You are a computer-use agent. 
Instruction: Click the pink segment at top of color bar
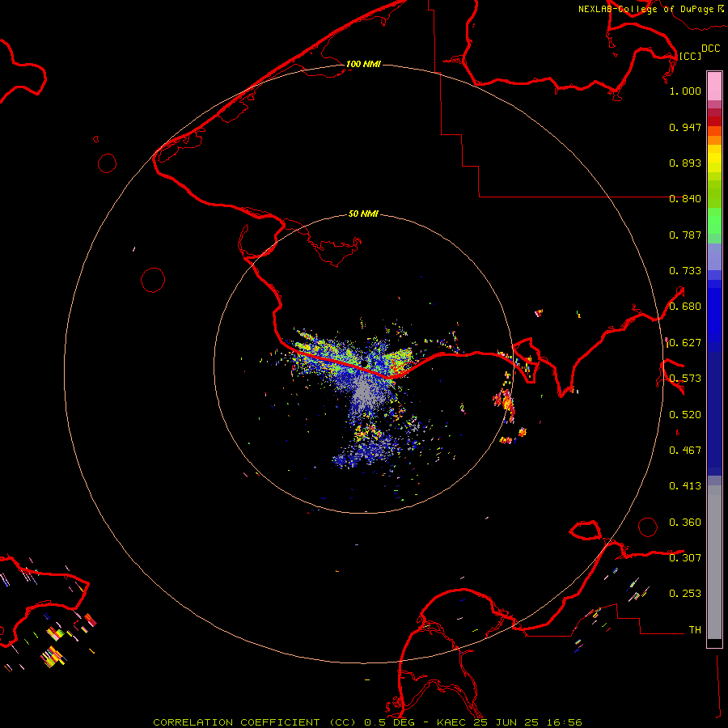(x=714, y=87)
